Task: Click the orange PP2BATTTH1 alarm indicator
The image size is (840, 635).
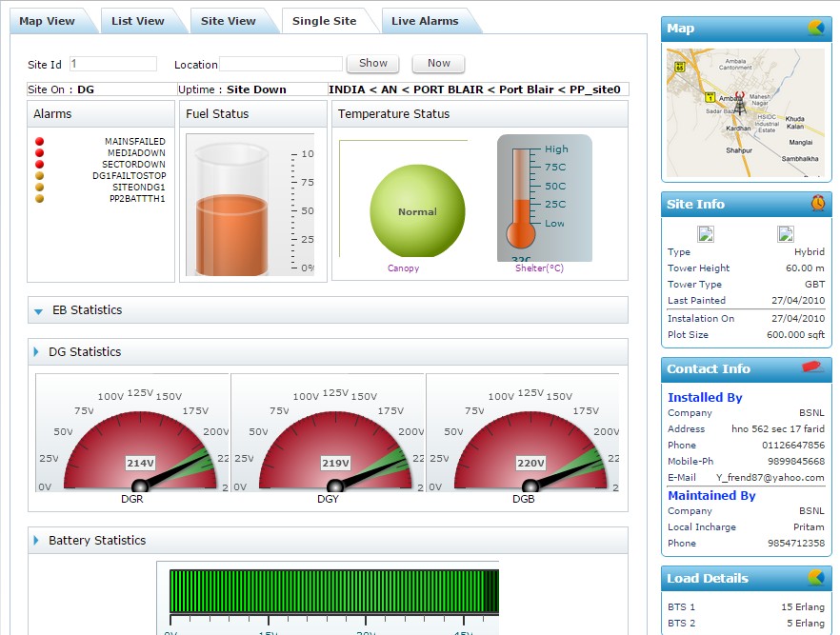Action: coord(40,199)
